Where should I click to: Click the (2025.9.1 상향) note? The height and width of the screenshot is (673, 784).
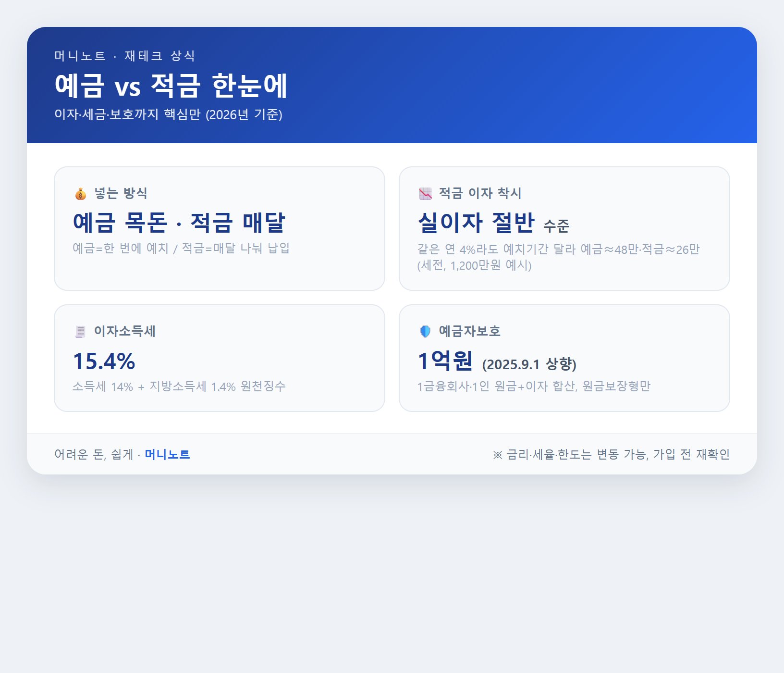tap(529, 364)
